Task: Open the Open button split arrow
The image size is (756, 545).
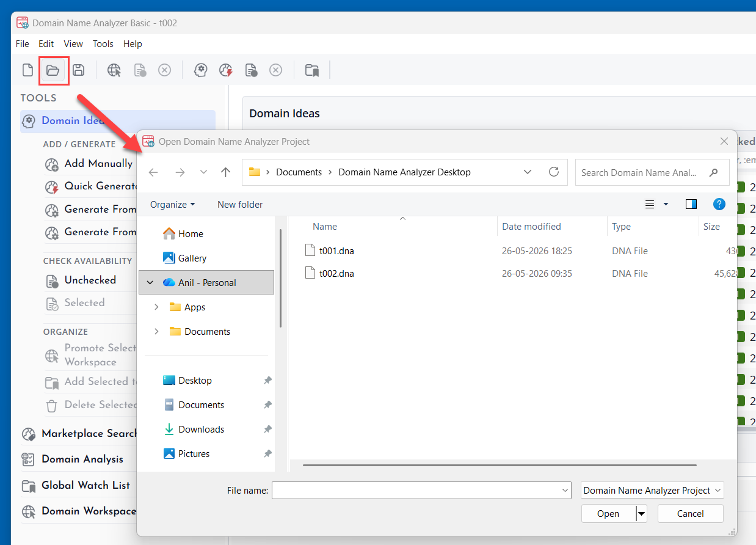Action: (641, 514)
